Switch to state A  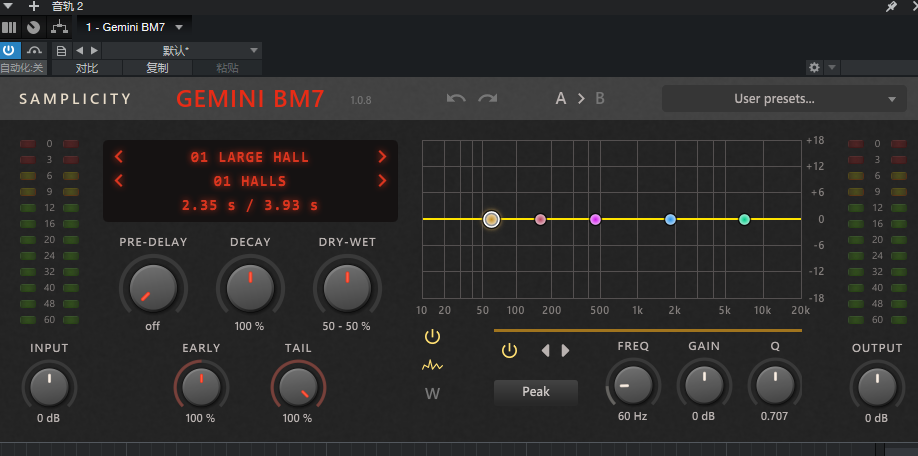[x=561, y=98]
